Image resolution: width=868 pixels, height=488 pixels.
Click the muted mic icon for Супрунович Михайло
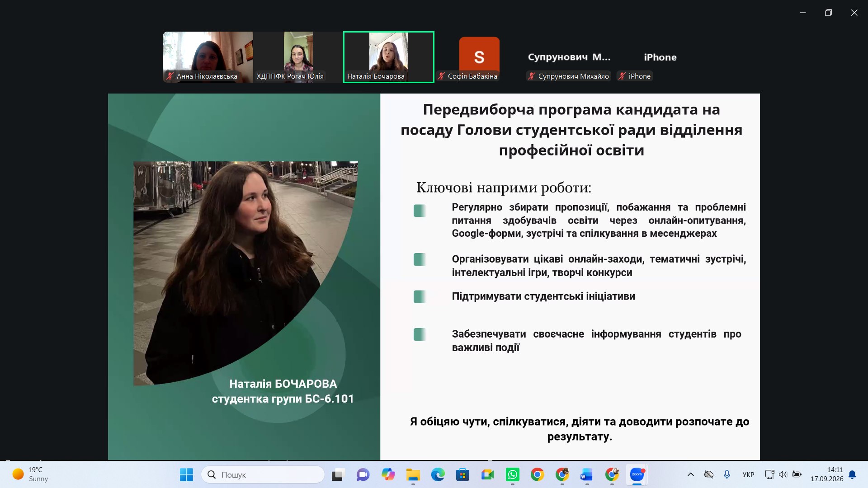pyautogui.click(x=532, y=76)
